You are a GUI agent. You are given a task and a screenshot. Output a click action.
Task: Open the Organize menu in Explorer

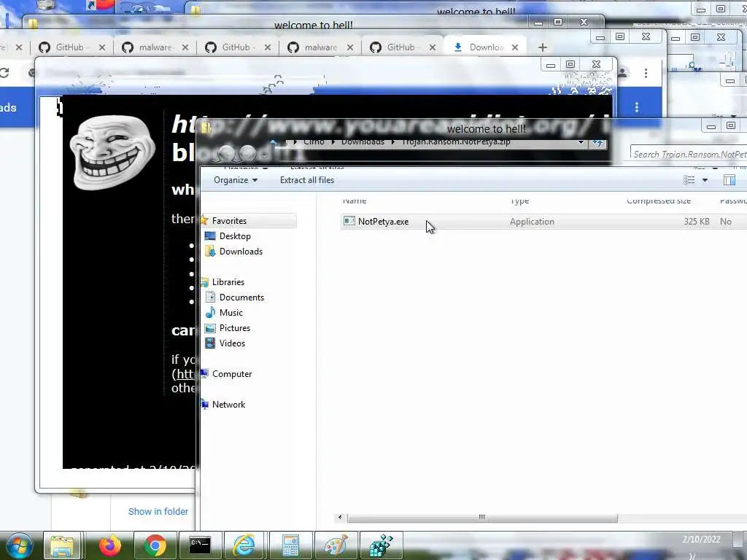coord(236,180)
